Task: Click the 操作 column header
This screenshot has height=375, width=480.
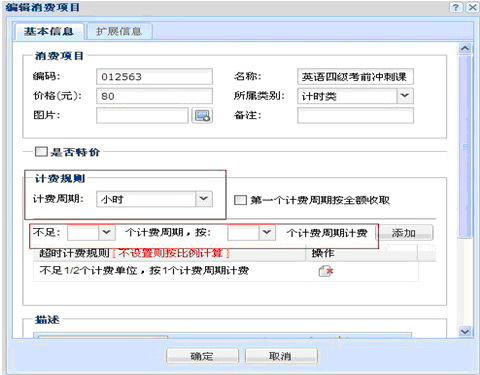Action: [x=362, y=253]
